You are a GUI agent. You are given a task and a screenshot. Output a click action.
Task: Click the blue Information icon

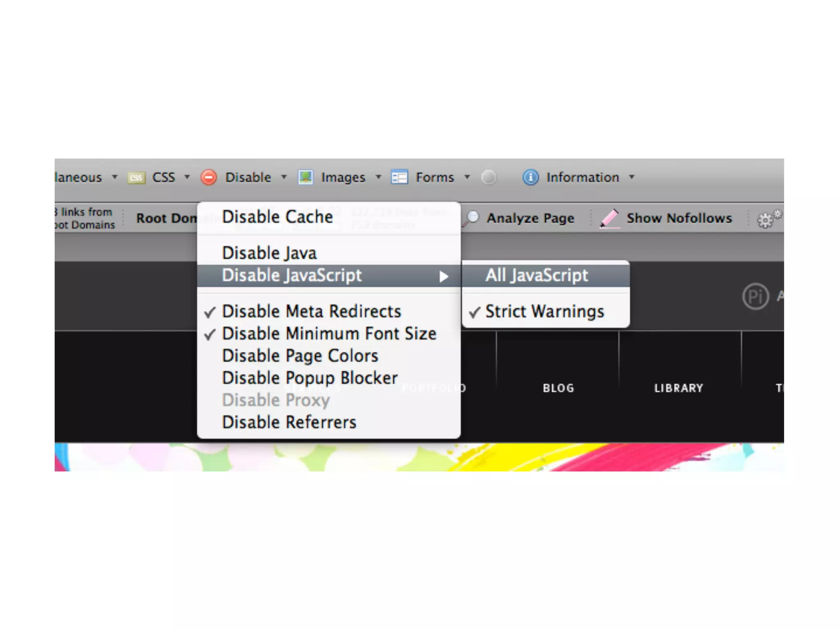click(530, 177)
